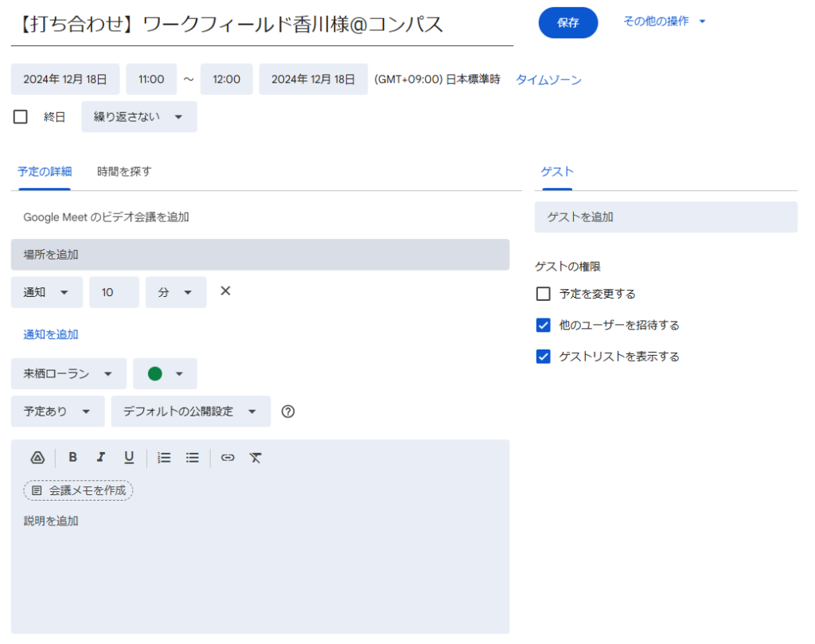Image resolution: width=815 pixels, height=644 pixels.
Task: Toggle italic text formatting
Action: pos(100,458)
